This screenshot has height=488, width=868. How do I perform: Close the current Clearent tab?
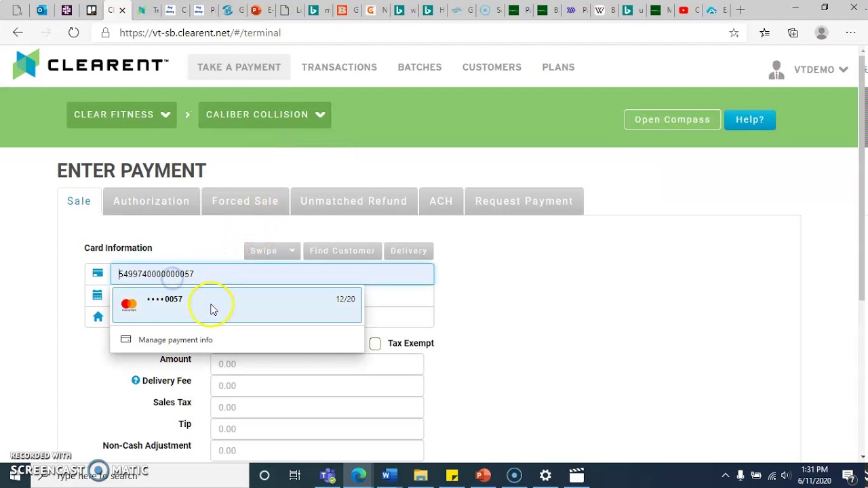[x=123, y=10]
